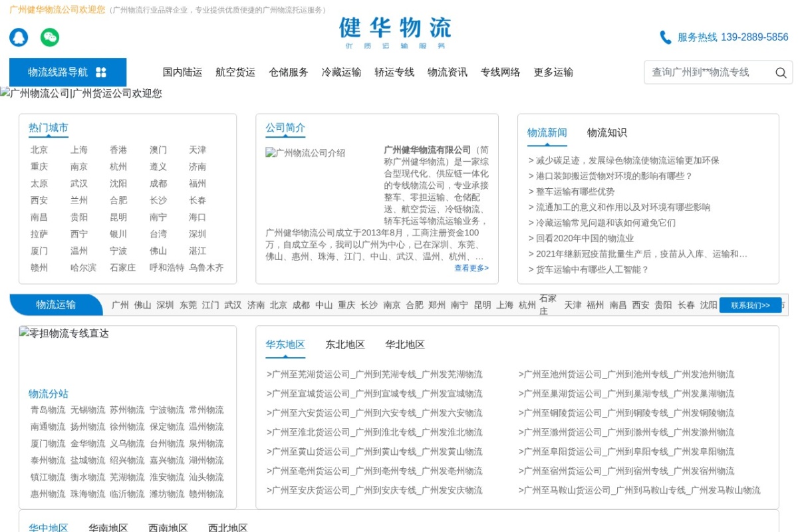The height and width of the screenshot is (532, 798).
Task: Click the phone hotline icon
Action: (665, 37)
